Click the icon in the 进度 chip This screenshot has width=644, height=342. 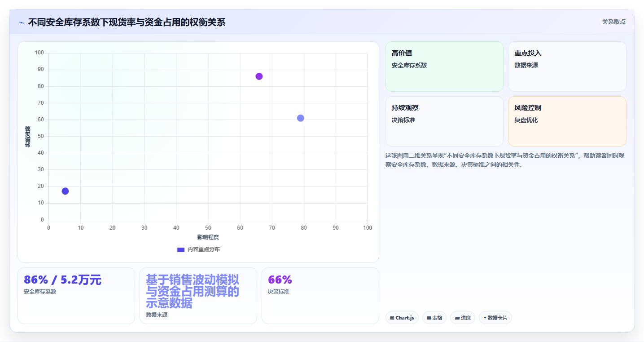point(457,318)
